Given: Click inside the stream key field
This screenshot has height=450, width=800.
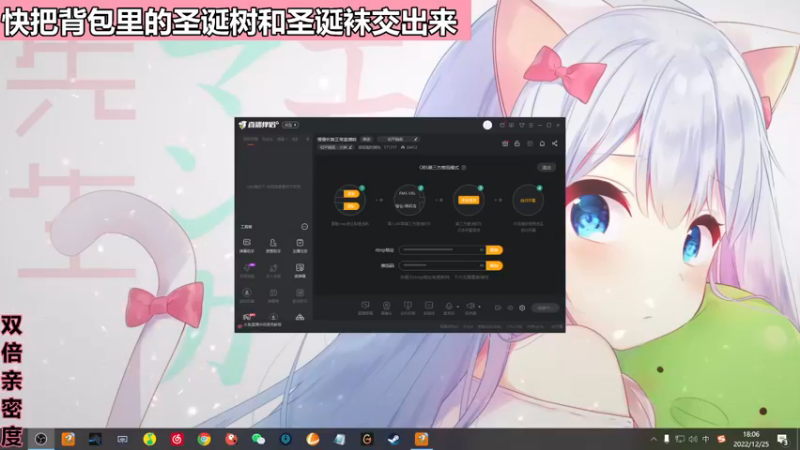Looking at the screenshot, I should click(x=440, y=265).
